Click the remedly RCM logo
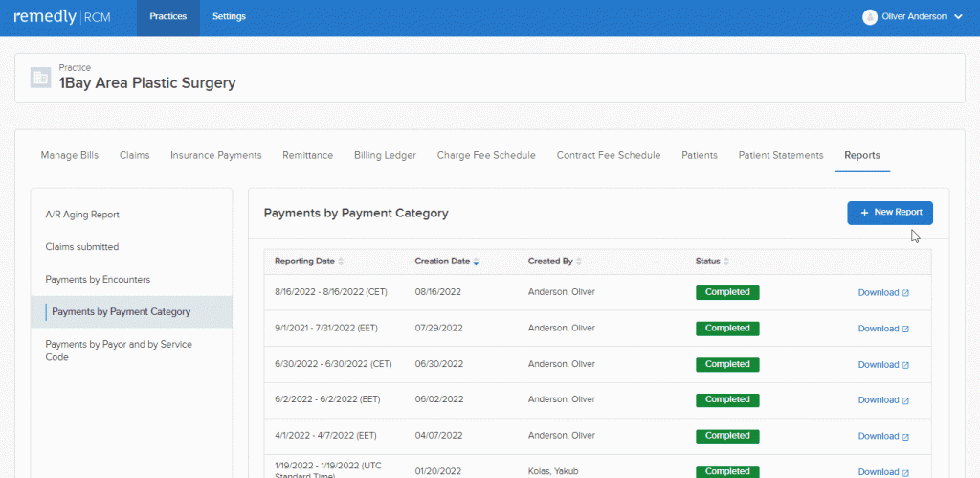 62,17
